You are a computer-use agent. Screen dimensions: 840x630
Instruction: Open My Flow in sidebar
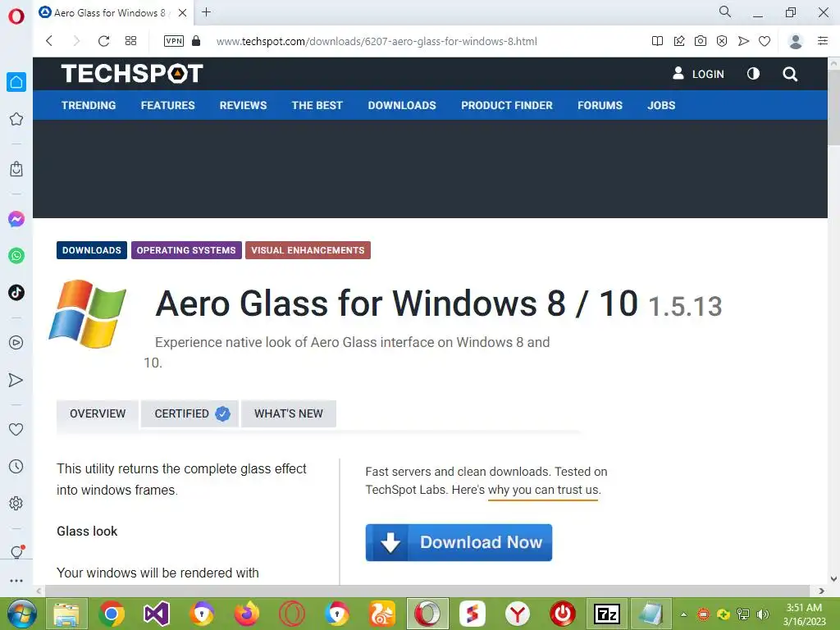[16, 380]
